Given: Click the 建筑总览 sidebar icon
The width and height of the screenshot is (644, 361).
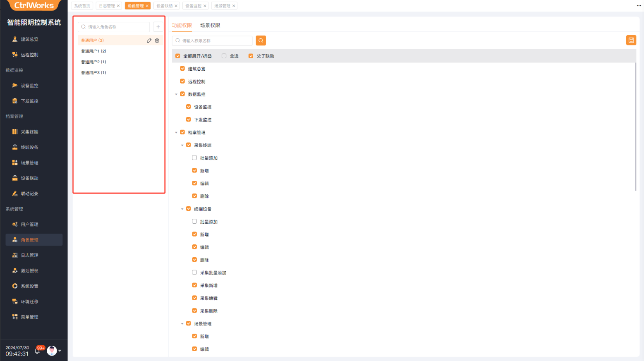Looking at the screenshot, I should [15, 39].
